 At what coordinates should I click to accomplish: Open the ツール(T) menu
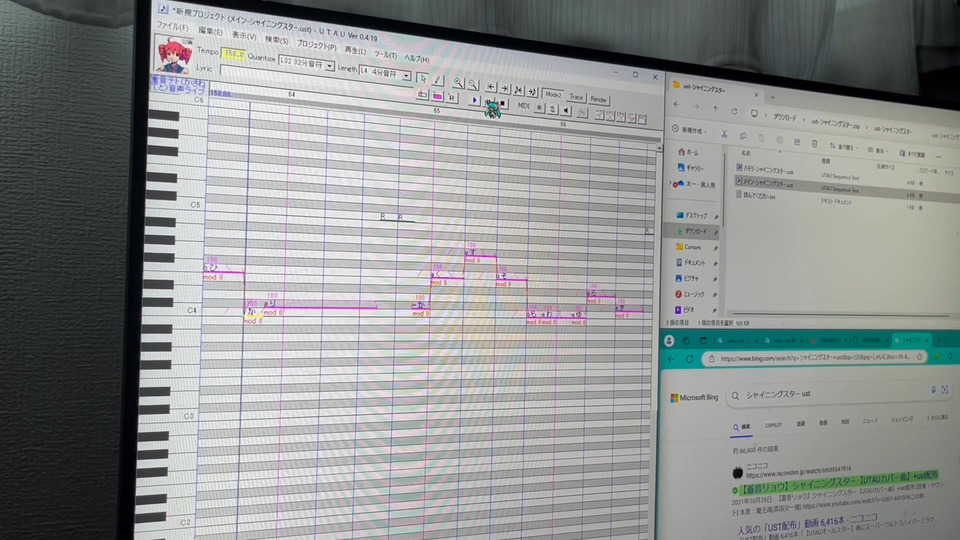coord(385,54)
